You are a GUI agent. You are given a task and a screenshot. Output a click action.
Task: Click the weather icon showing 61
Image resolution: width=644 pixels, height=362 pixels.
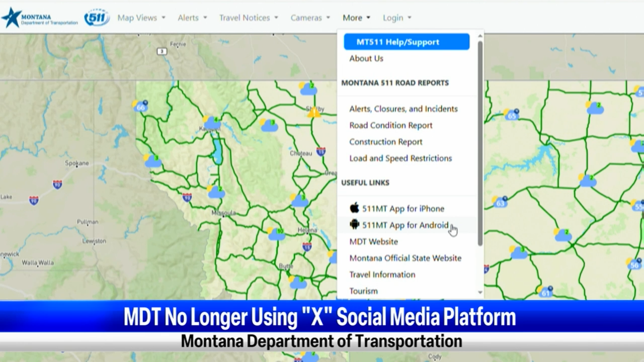(544, 292)
